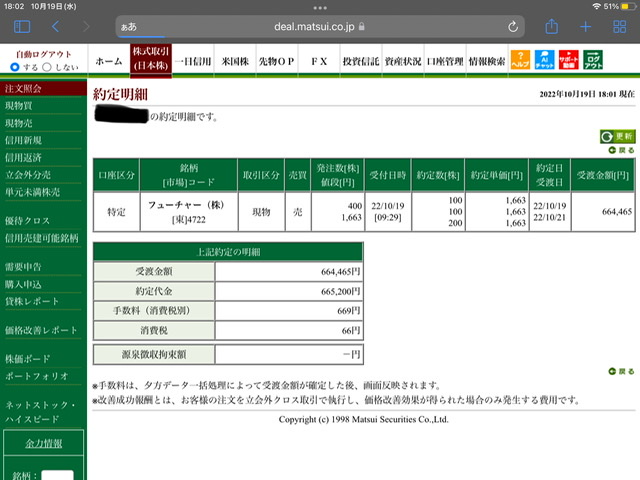Click 消費税 value 66円
This screenshot has height=480, width=640.
click(x=351, y=330)
